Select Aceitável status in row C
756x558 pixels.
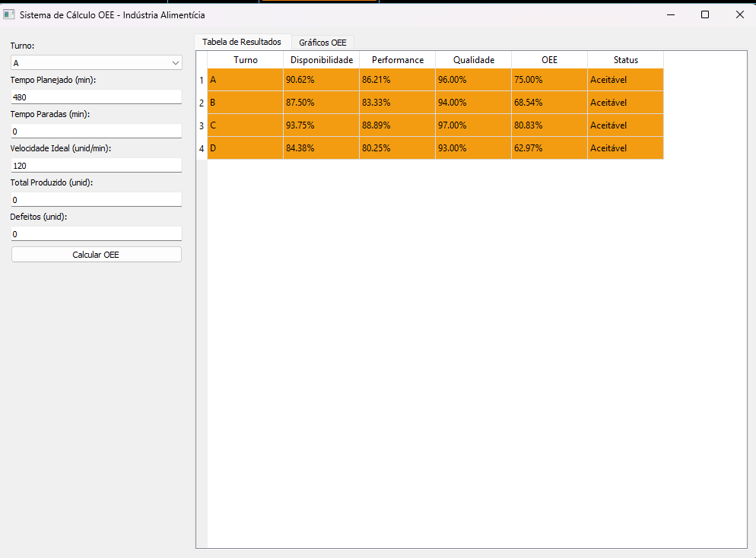pos(626,125)
